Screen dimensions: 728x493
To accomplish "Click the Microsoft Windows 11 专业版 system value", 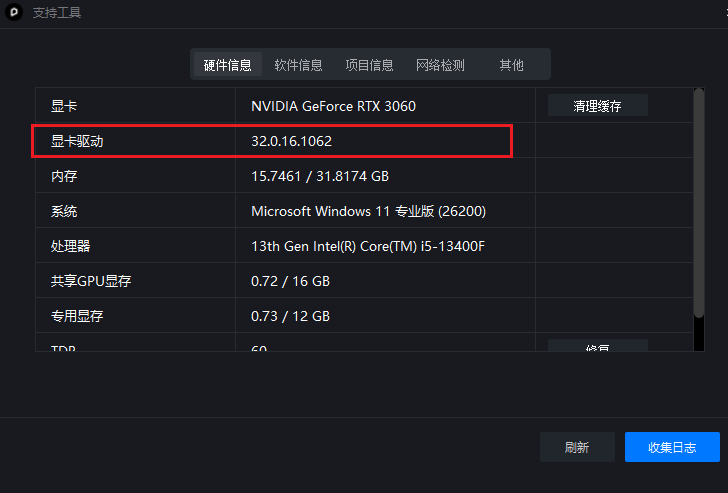I will [x=369, y=211].
